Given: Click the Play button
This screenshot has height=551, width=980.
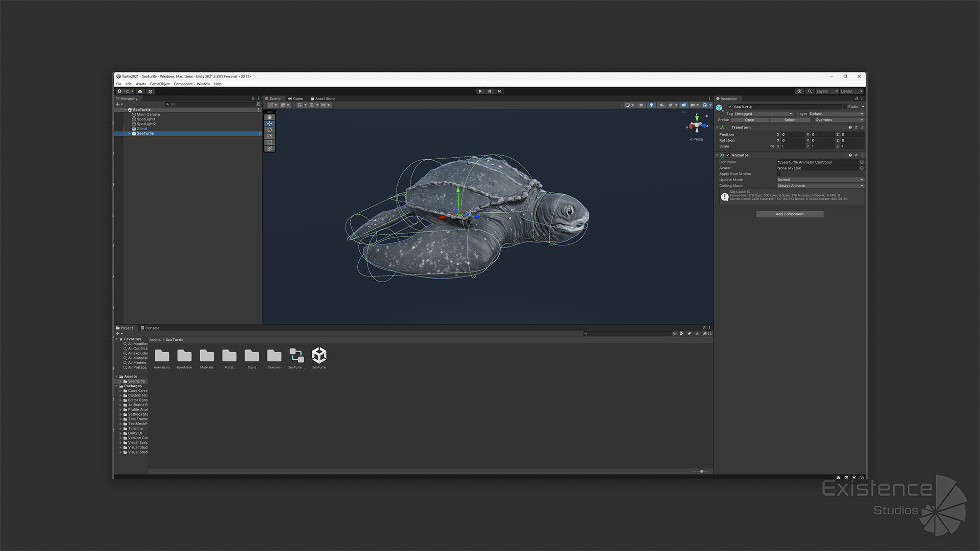Looking at the screenshot, I should [x=480, y=91].
